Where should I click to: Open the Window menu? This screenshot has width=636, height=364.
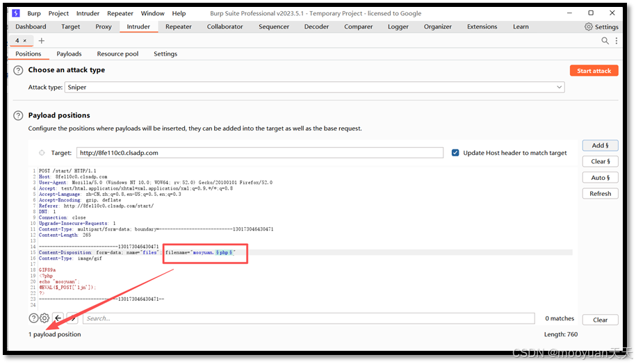tap(152, 13)
